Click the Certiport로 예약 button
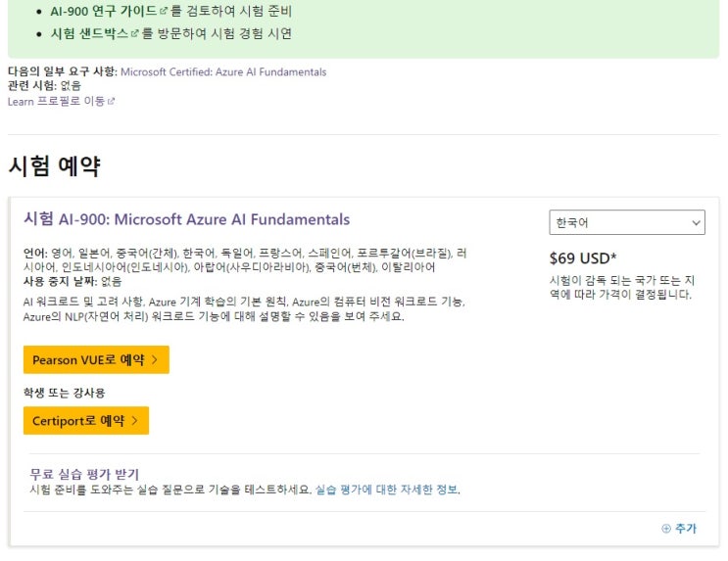728x561 pixels. pos(86,420)
